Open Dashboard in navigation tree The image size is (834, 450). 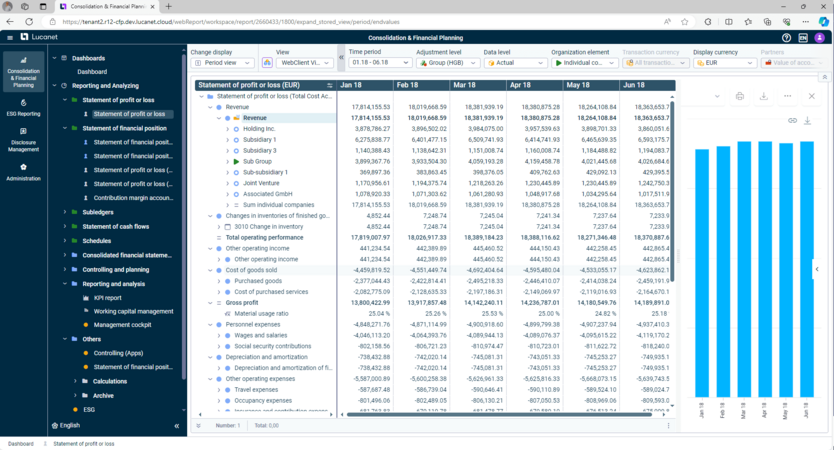92,72
